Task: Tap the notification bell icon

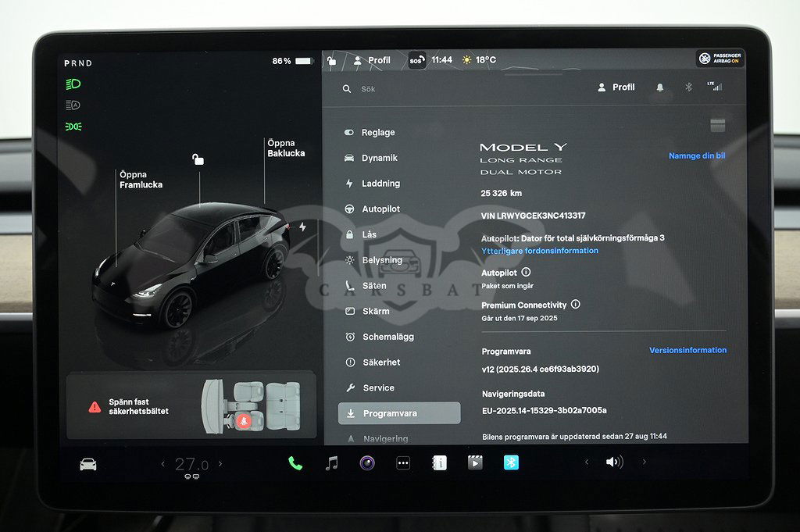Action: click(x=660, y=87)
